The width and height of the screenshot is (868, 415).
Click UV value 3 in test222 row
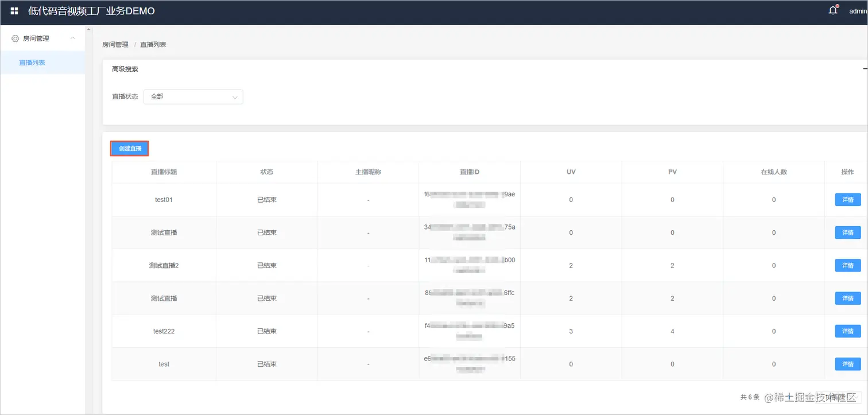click(x=571, y=331)
